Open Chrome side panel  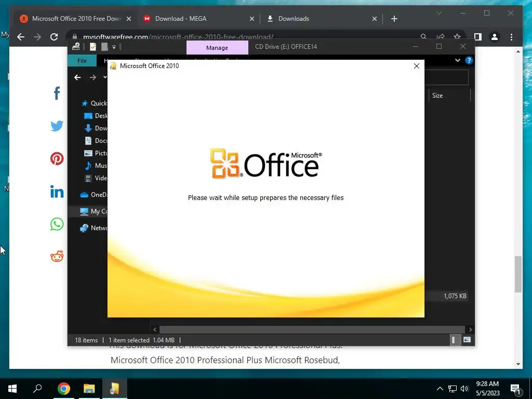[478, 37]
